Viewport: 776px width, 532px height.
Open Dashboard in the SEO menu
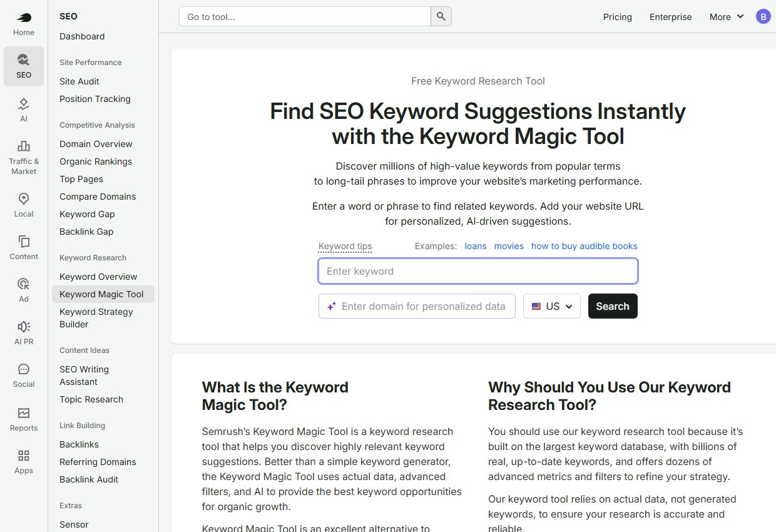tap(82, 36)
